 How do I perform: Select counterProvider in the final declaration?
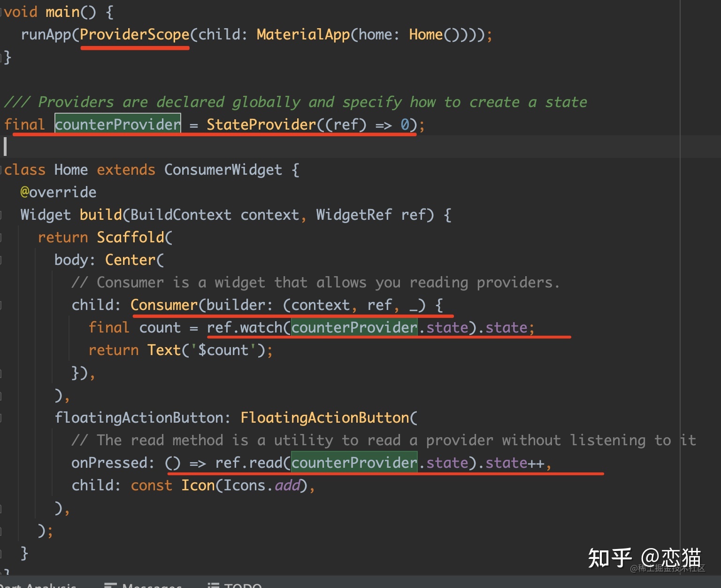tap(117, 124)
